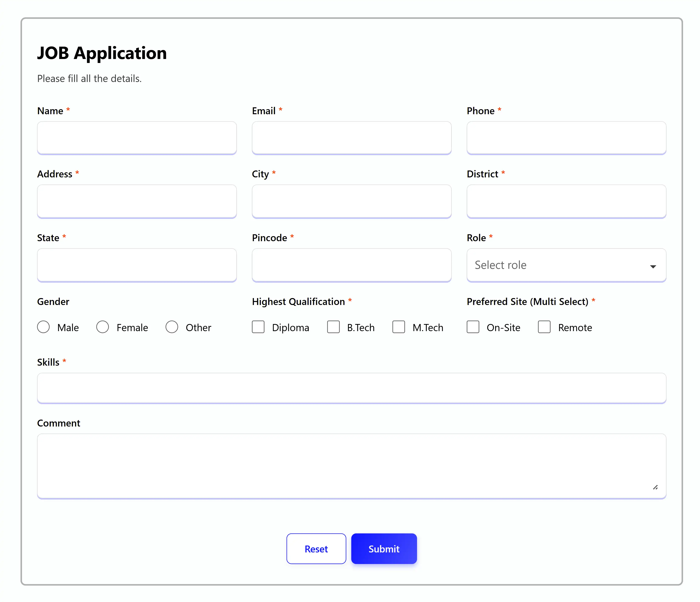Viewport: 700px width, 602px height.
Task: Select the Phone text box
Action: (x=566, y=138)
